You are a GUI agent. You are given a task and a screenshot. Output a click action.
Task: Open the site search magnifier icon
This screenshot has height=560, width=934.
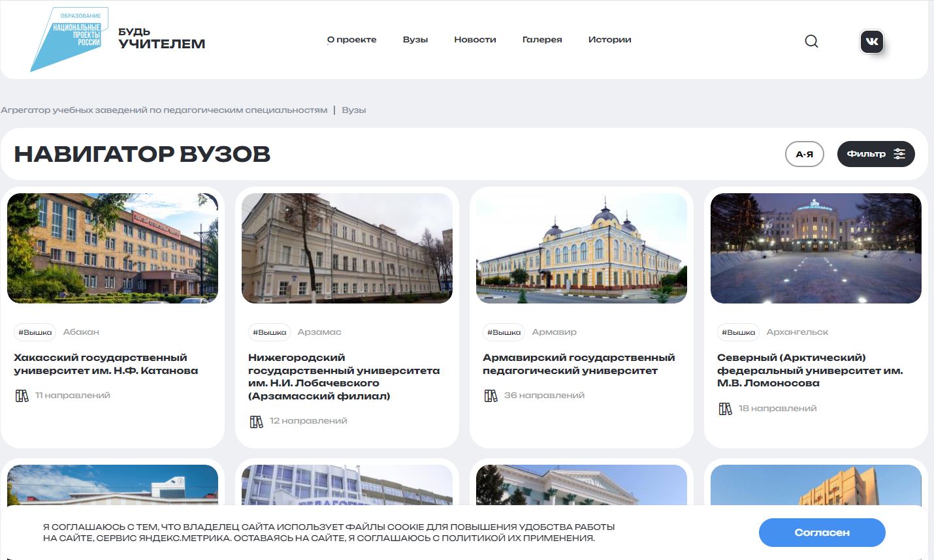click(x=811, y=41)
